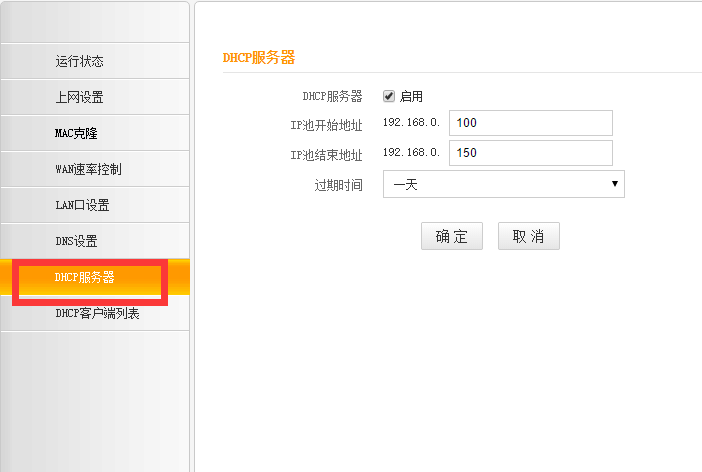Click the 确定 button

click(452, 236)
